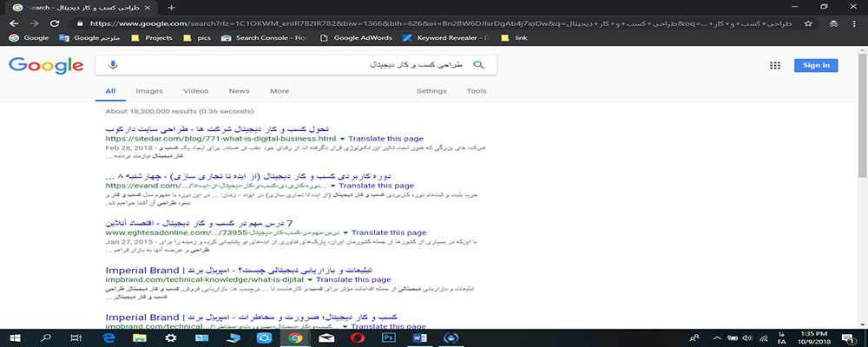868x347 pixels.
Task: Open the Search Console bookmark
Action: coord(265,38)
